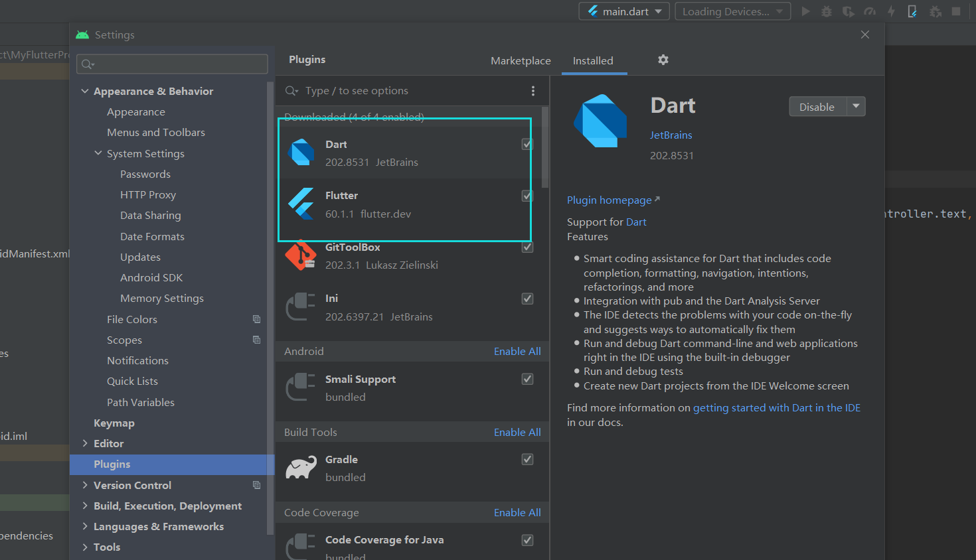Open the plugins gear settings icon

click(663, 60)
